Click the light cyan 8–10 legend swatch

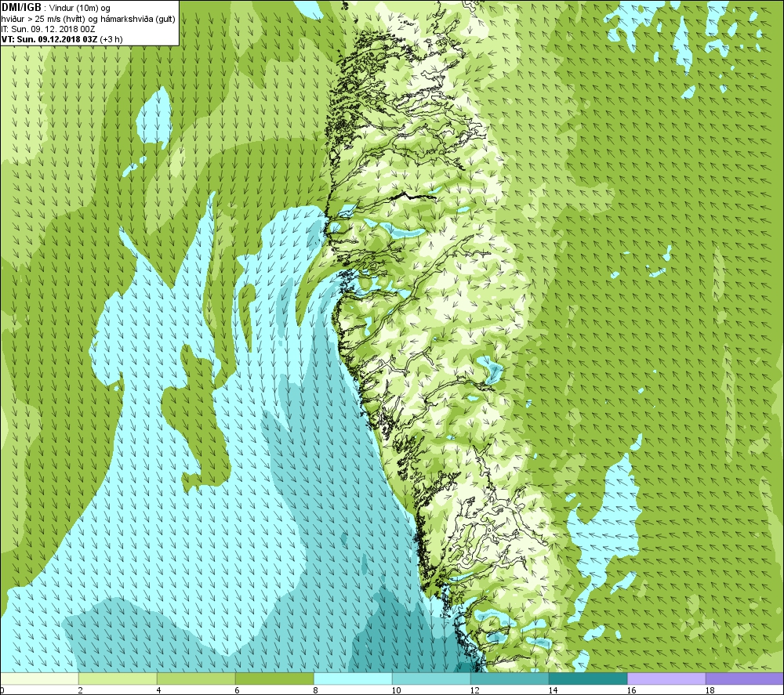(353, 679)
